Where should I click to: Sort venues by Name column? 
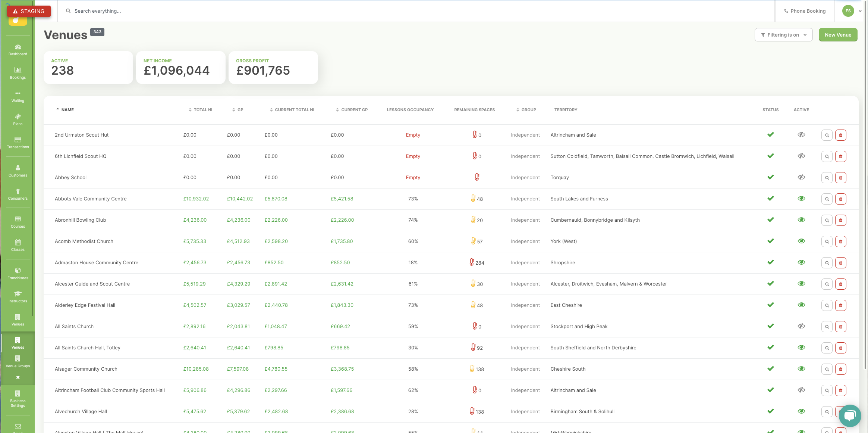point(65,110)
